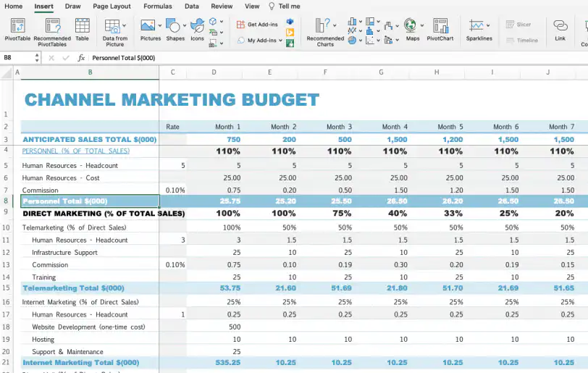Select row 15 header
Screen dimensions: 588x373
[6, 288]
